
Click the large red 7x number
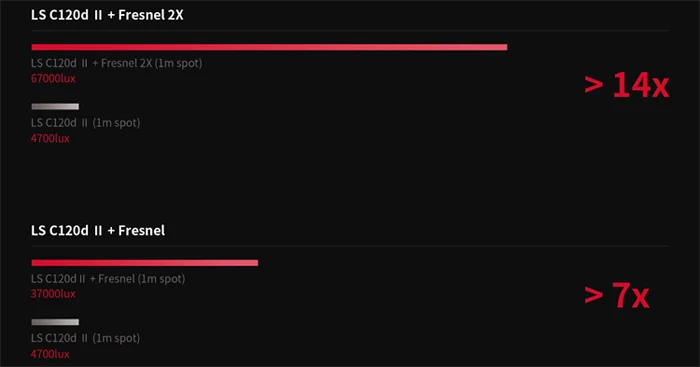631,295
